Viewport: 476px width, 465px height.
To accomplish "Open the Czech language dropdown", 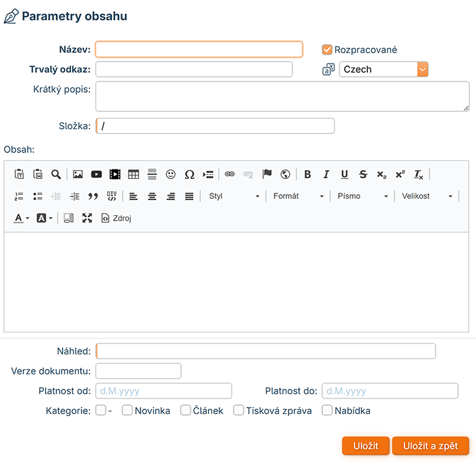I will coord(384,70).
